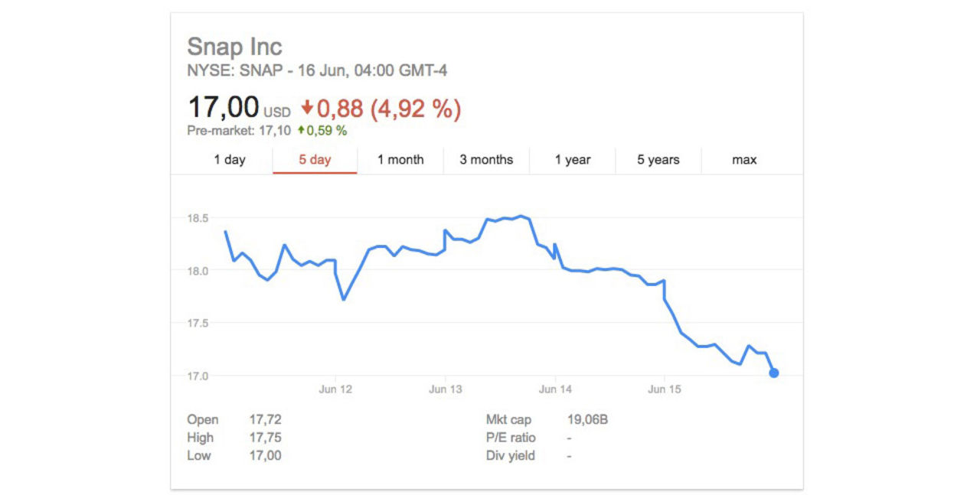This screenshot has height=495, width=980.
Task: Click the Open value 17,72
Action: point(265,420)
